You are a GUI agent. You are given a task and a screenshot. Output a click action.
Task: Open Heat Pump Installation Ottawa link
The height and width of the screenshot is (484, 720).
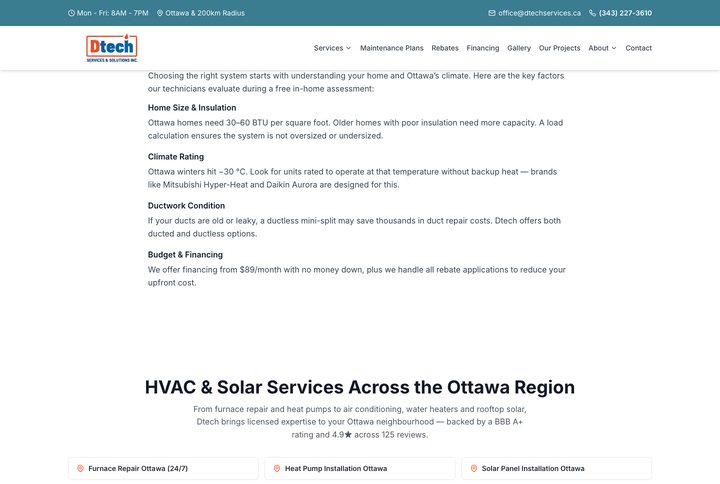[360, 468]
